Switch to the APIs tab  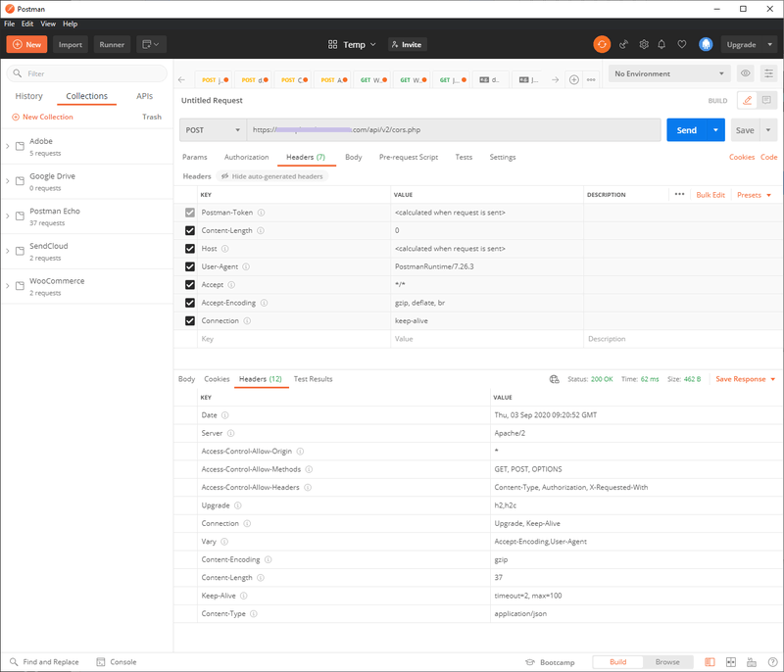tap(144, 96)
